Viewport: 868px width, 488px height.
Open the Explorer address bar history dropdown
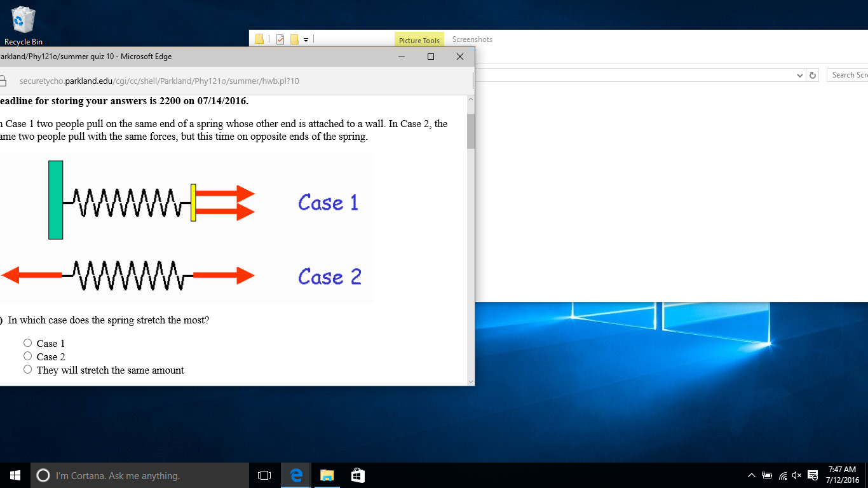click(x=799, y=75)
